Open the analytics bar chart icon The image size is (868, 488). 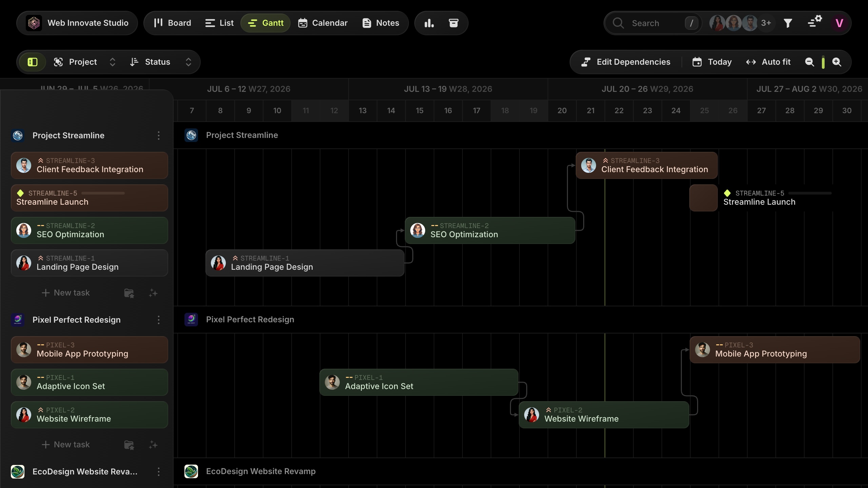click(x=429, y=23)
